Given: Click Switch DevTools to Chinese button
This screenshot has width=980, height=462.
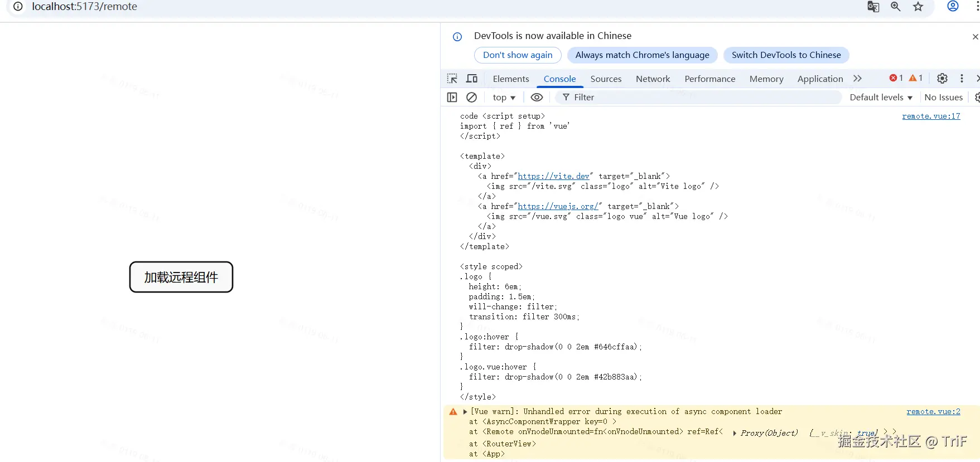Looking at the screenshot, I should point(786,55).
